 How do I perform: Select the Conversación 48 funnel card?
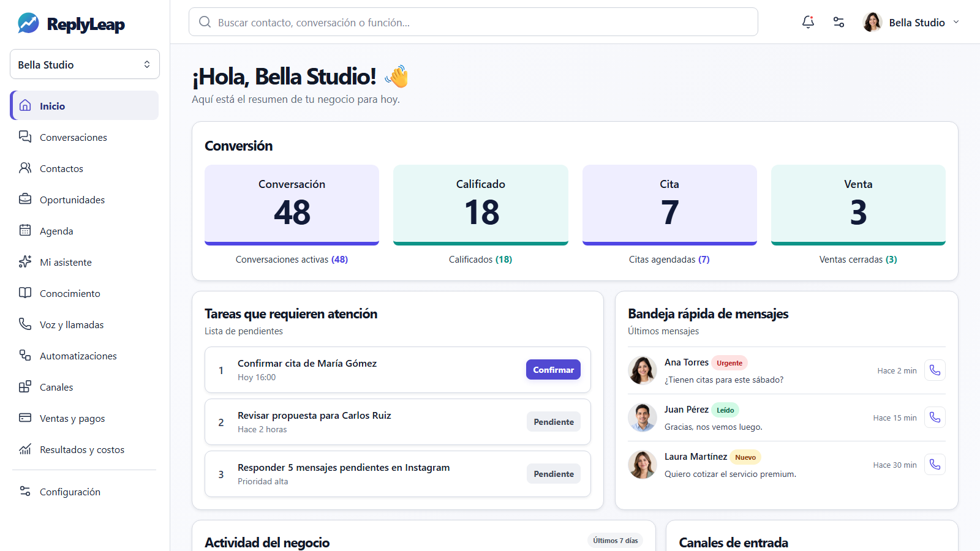(x=292, y=204)
